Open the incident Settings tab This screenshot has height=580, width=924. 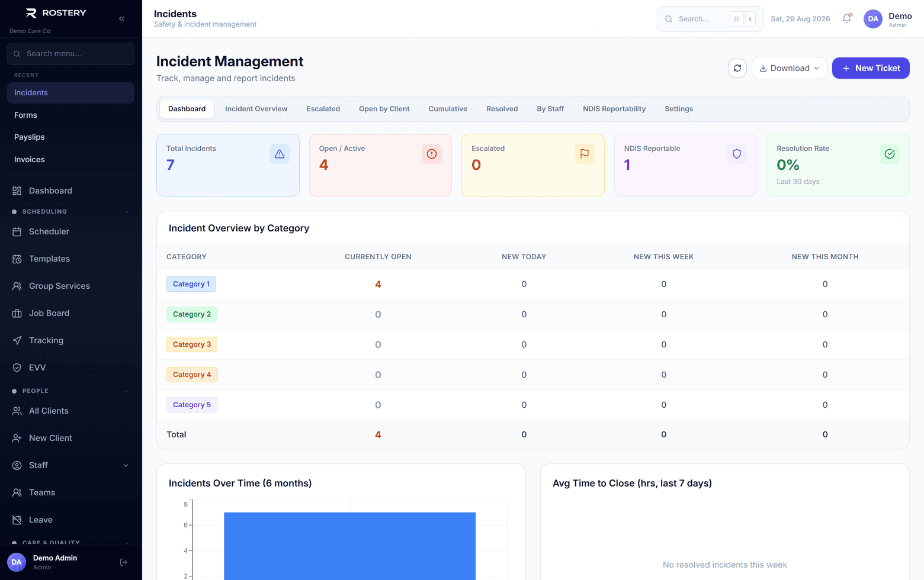[x=679, y=109]
